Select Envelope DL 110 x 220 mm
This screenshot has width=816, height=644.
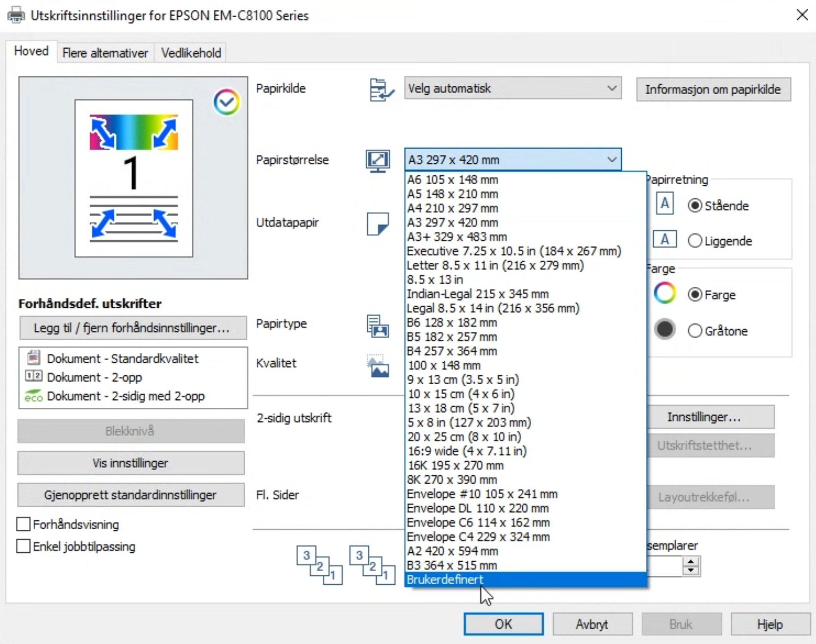pos(526,508)
